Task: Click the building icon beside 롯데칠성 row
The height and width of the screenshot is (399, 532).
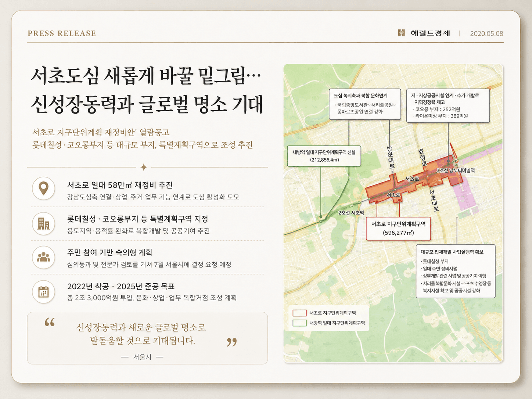Action: [x=44, y=223]
